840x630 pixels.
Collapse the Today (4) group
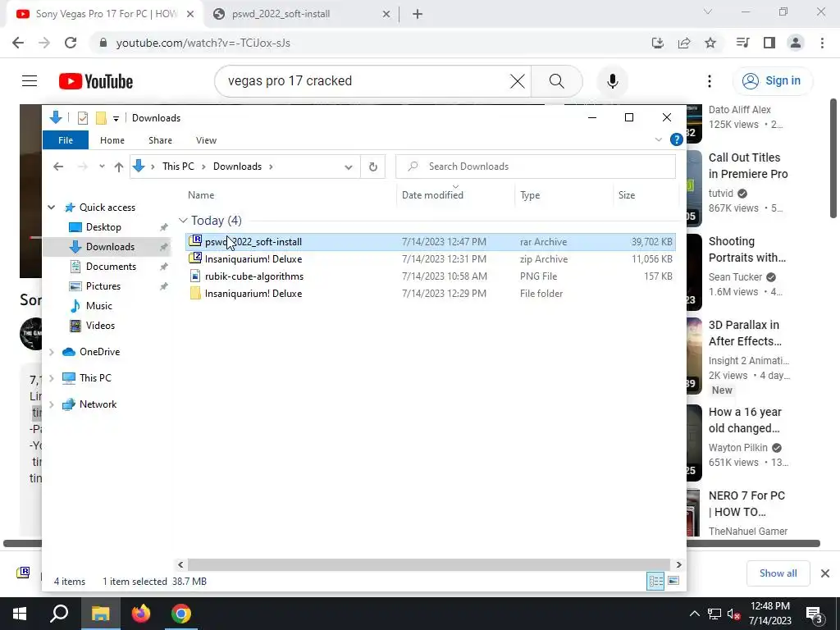pyautogui.click(x=183, y=220)
